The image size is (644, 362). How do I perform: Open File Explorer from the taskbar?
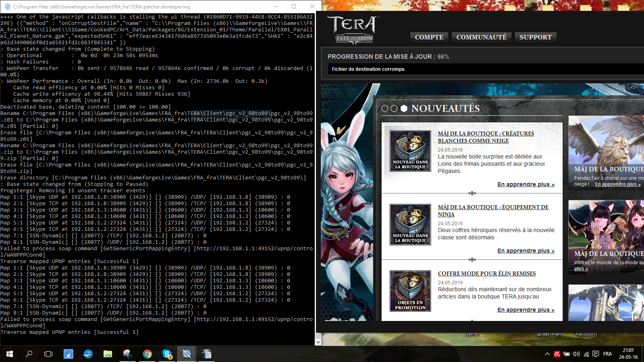[108, 354]
